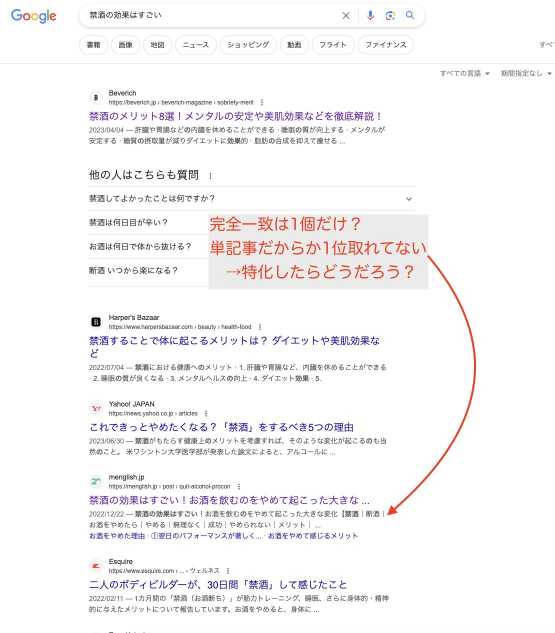The width and height of the screenshot is (555, 633).
Task: Open more options beside Esquire URL
Action: 228,571
